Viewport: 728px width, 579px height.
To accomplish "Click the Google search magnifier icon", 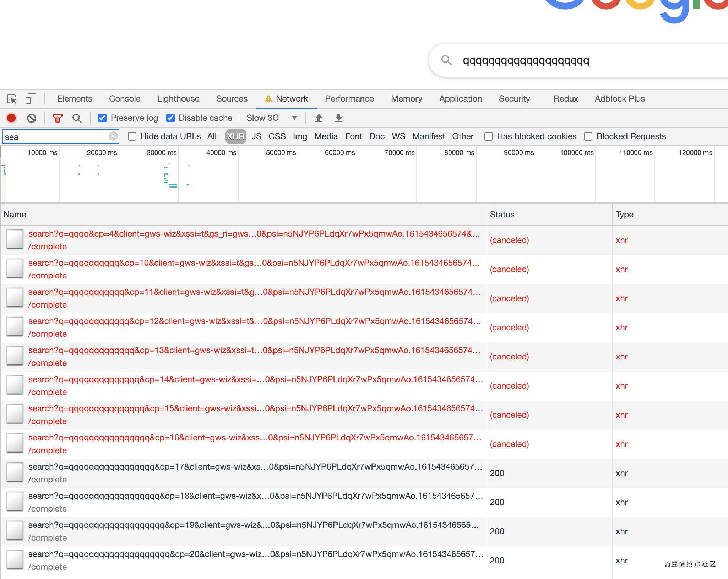I will pos(446,60).
